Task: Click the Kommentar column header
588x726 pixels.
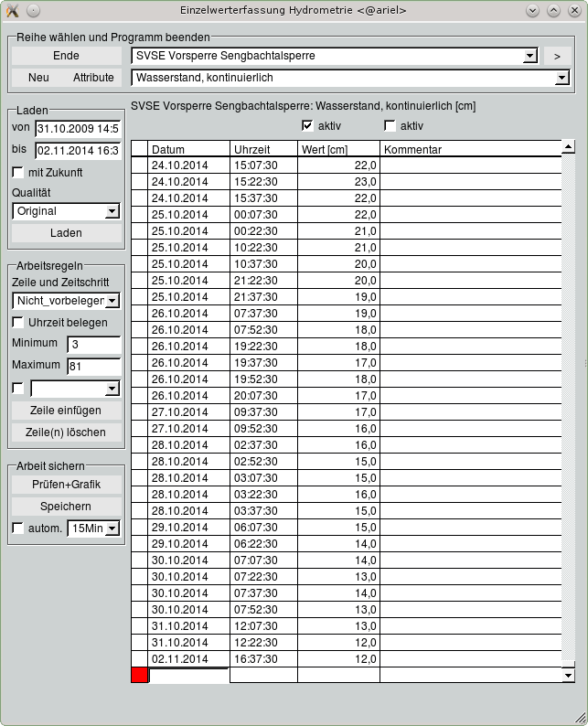Action: point(471,149)
